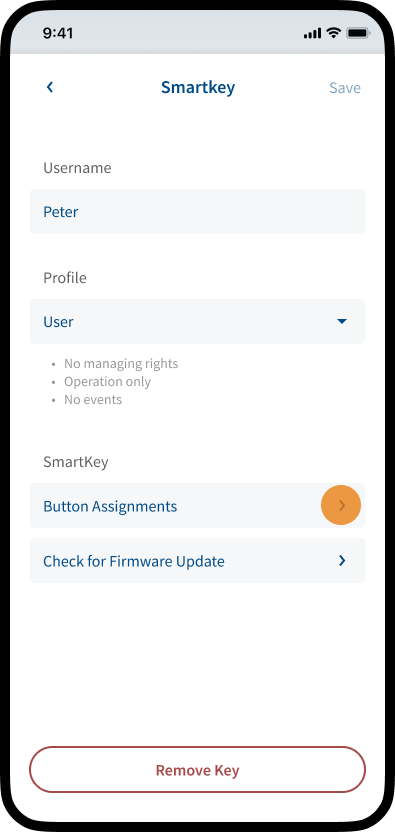The height and width of the screenshot is (832, 395).
Task: Tap Save in the header
Action: pos(345,88)
